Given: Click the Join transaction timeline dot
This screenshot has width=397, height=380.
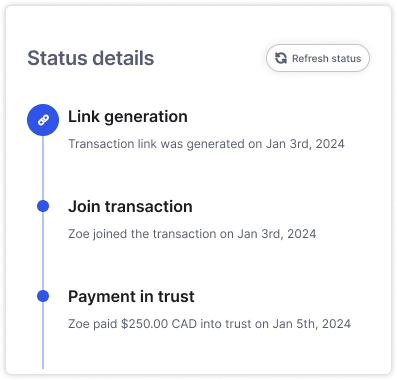Looking at the screenshot, I should point(43,206).
